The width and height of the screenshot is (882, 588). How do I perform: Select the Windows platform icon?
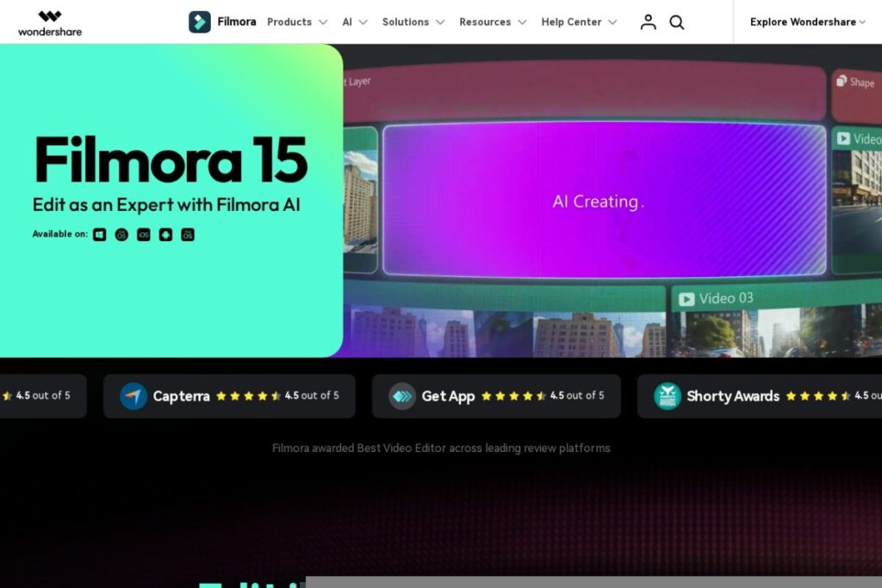(x=100, y=234)
